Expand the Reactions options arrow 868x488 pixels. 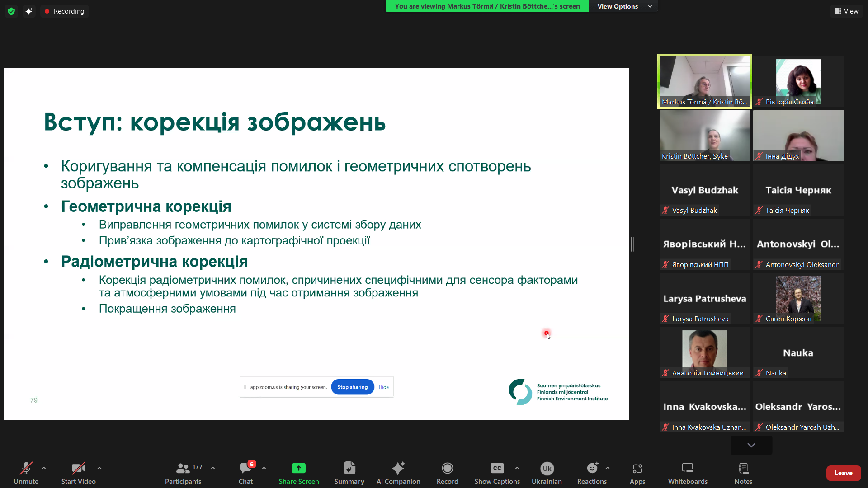click(x=607, y=468)
